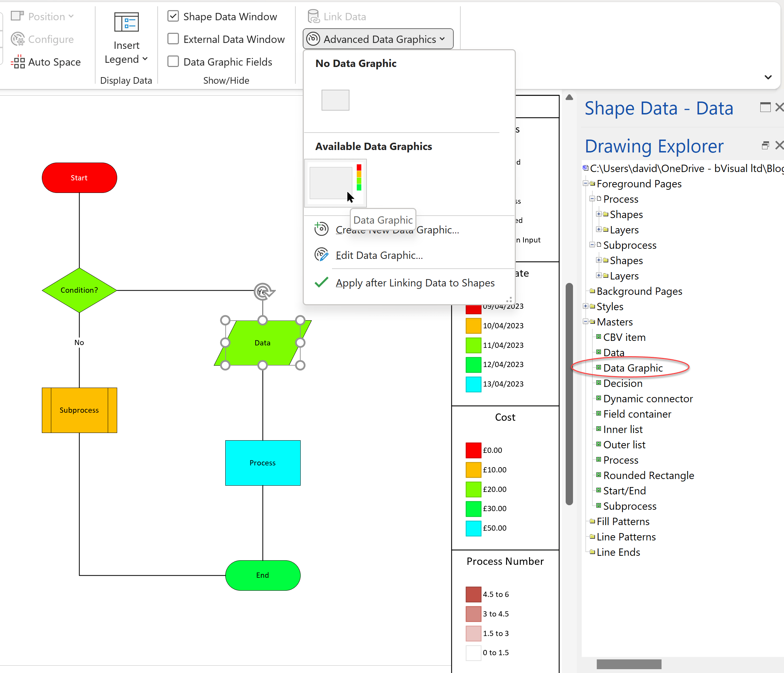Click the Rounded Rectangle master entry
Viewport: 784px width, 673px height.
pos(648,476)
